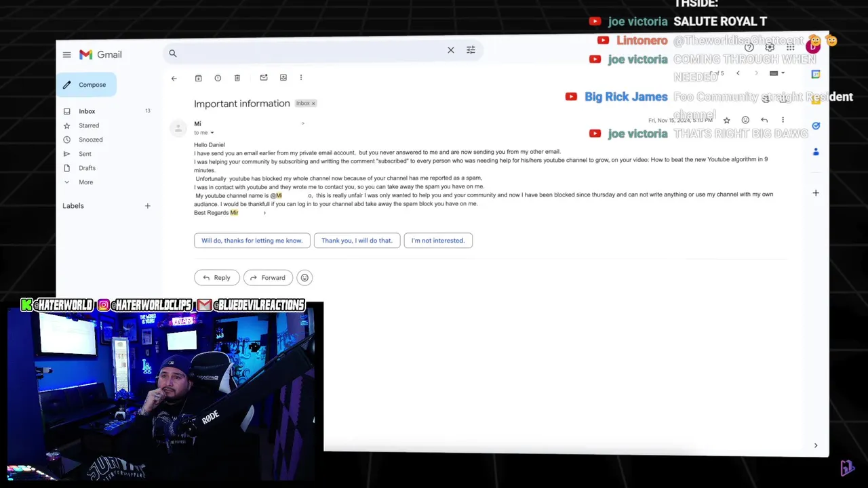The width and height of the screenshot is (868, 488).
Task: Click the Forward button
Action: click(268, 278)
